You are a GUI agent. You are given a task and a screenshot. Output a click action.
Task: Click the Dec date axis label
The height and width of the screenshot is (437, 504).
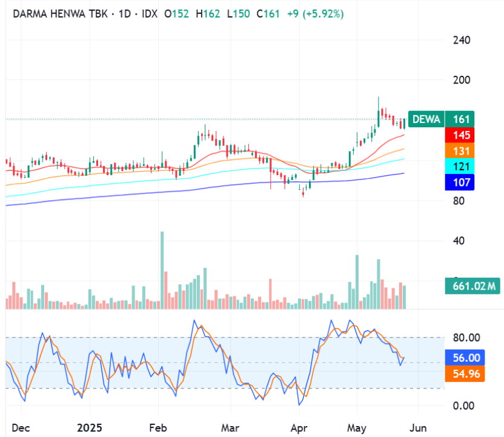tap(21, 428)
